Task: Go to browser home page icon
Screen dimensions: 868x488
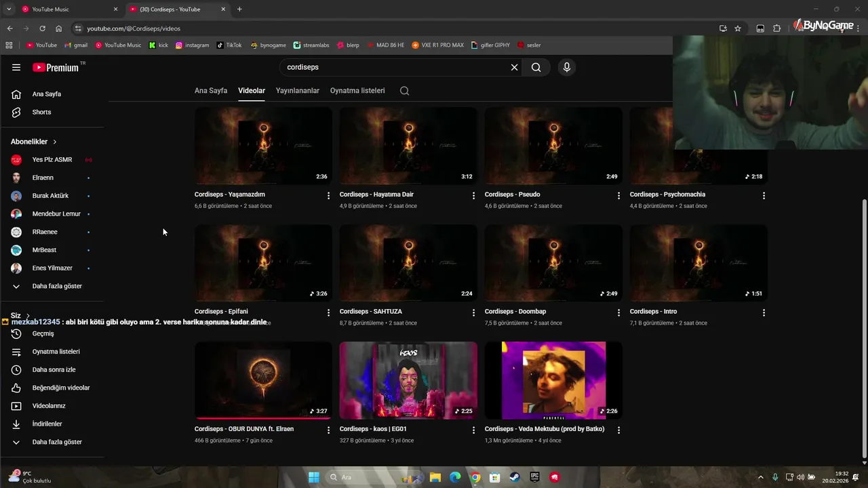Action: pyautogui.click(x=59, y=28)
